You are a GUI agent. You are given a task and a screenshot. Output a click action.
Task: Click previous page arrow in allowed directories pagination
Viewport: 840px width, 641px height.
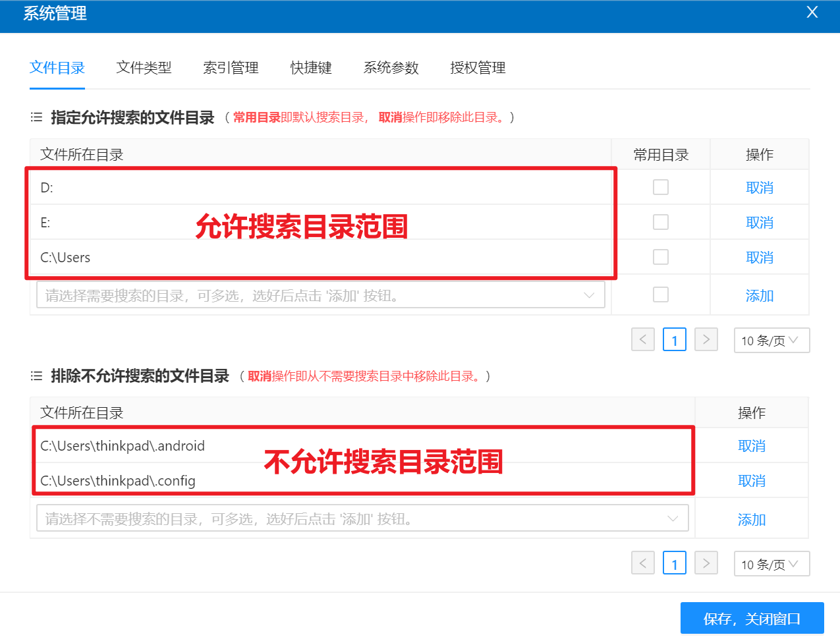[642, 340]
